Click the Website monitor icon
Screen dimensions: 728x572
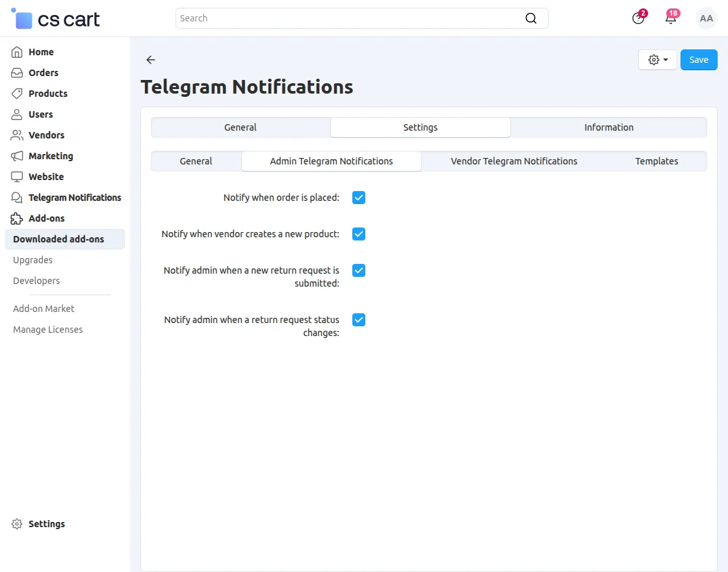click(x=17, y=177)
